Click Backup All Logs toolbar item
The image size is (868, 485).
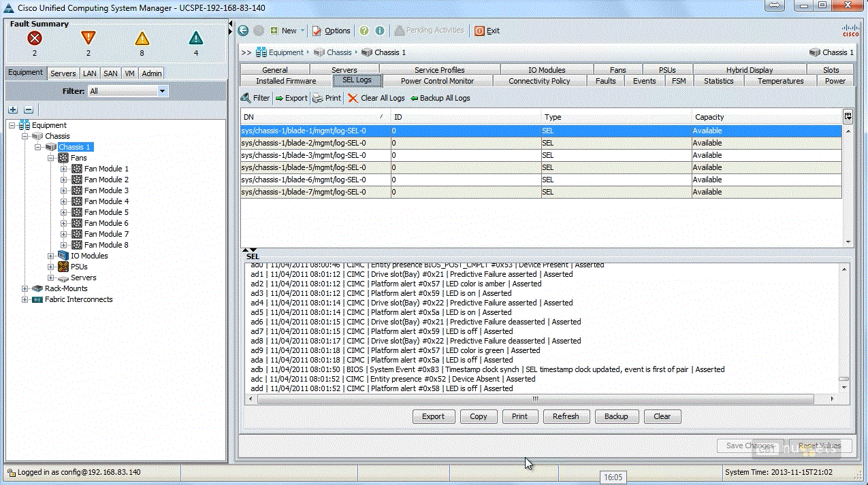click(x=440, y=98)
